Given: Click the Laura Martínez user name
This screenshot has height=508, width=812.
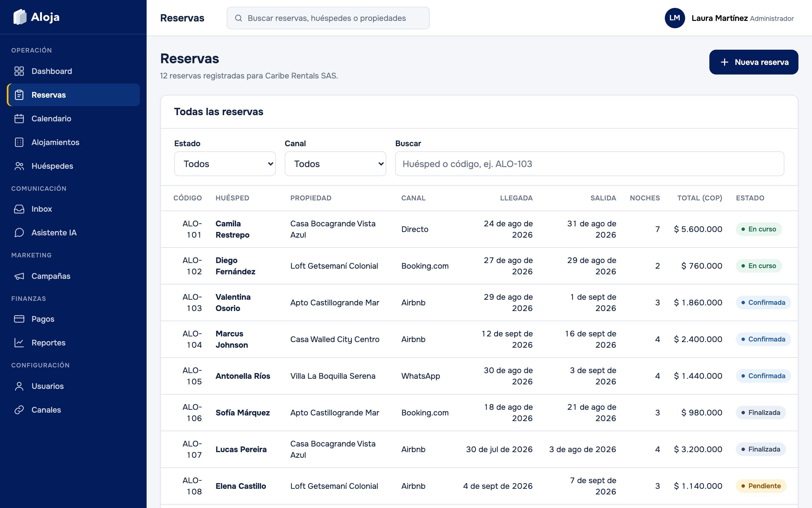Looking at the screenshot, I should pyautogui.click(x=720, y=18).
